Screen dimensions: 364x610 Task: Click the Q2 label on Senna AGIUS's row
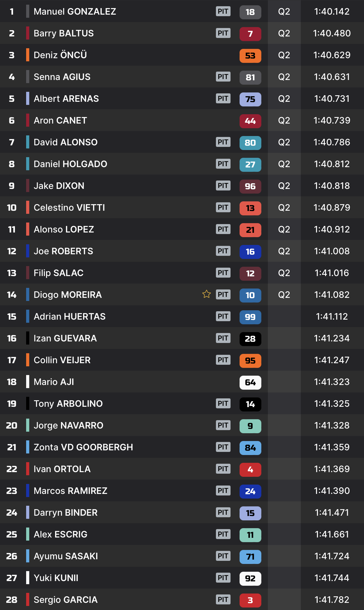coord(284,77)
